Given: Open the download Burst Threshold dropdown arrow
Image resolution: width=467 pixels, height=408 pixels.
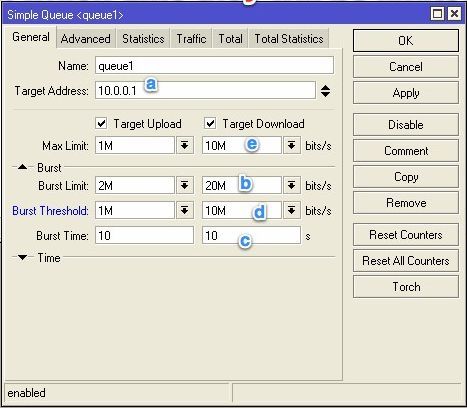Looking at the screenshot, I should [x=292, y=210].
